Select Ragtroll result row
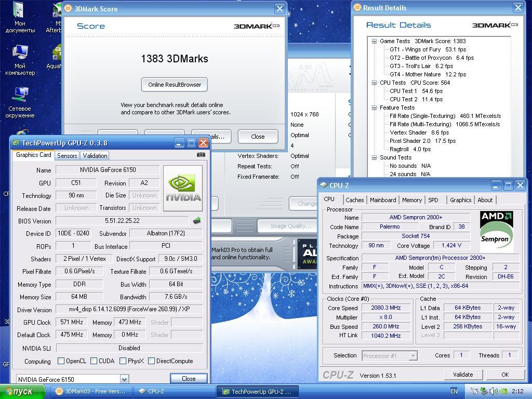This screenshot has height=399, width=532. pyautogui.click(x=410, y=149)
